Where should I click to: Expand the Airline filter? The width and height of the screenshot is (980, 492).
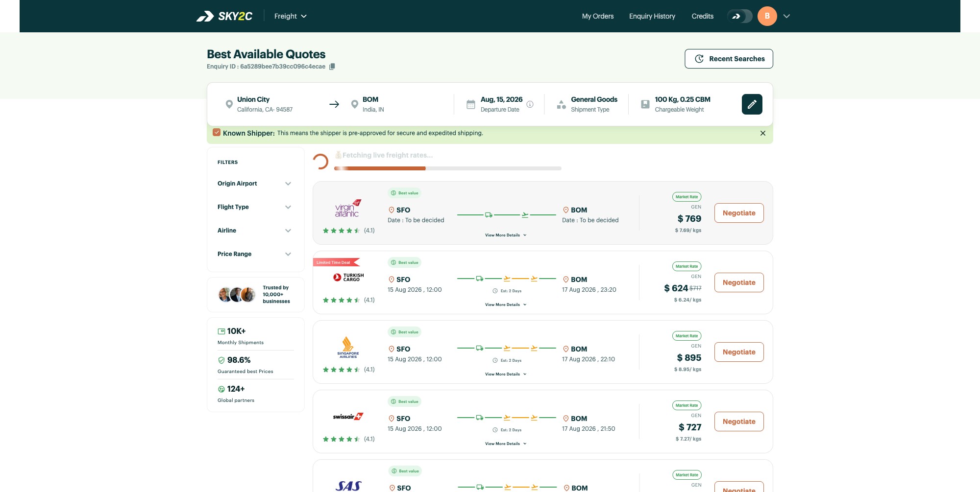click(x=254, y=231)
